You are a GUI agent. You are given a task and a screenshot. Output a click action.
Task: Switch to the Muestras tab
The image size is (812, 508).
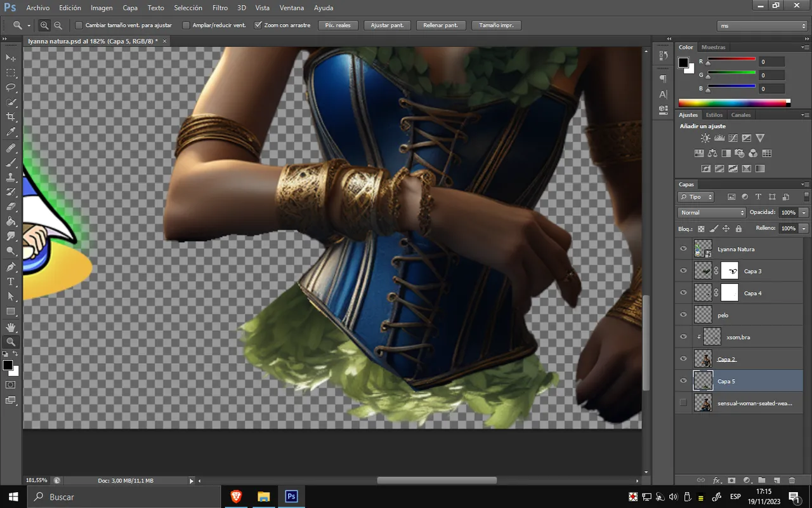pos(714,47)
